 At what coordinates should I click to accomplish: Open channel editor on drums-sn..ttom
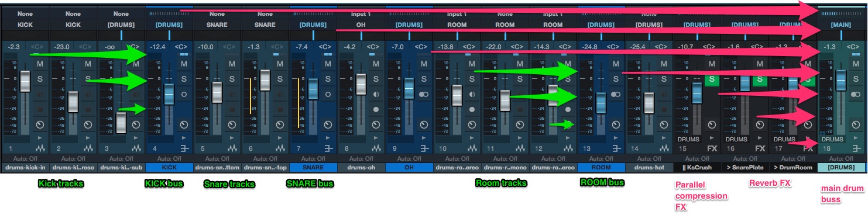232,124
